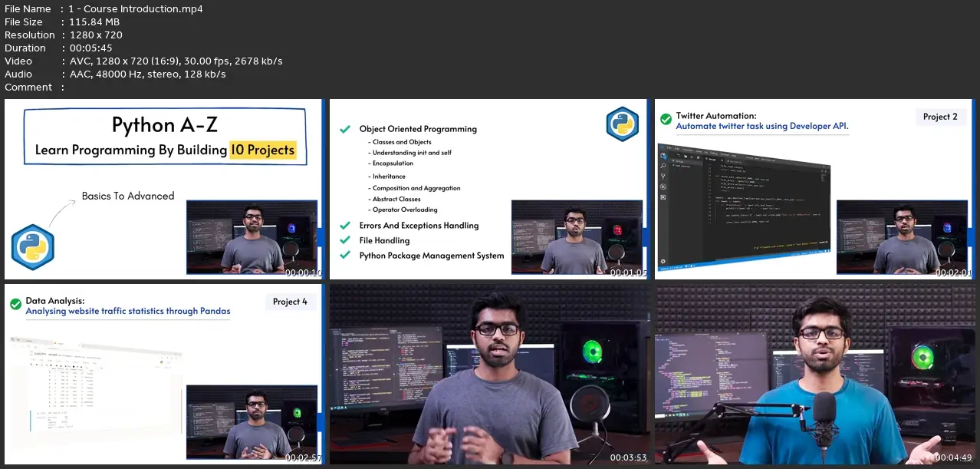This screenshot has width=980, height=469.
Task: Click the 00:02:01 timestamp
Action: pyautogui.click(x=953, y=272)
